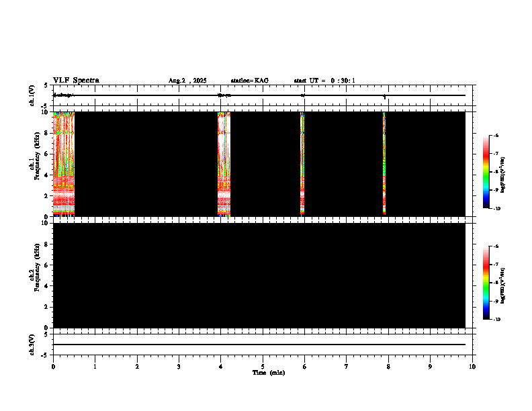This screenshot has height=411, width=532.
Task: Click the "-10" label on ch.2 colorbar
Action: (496, 320)
